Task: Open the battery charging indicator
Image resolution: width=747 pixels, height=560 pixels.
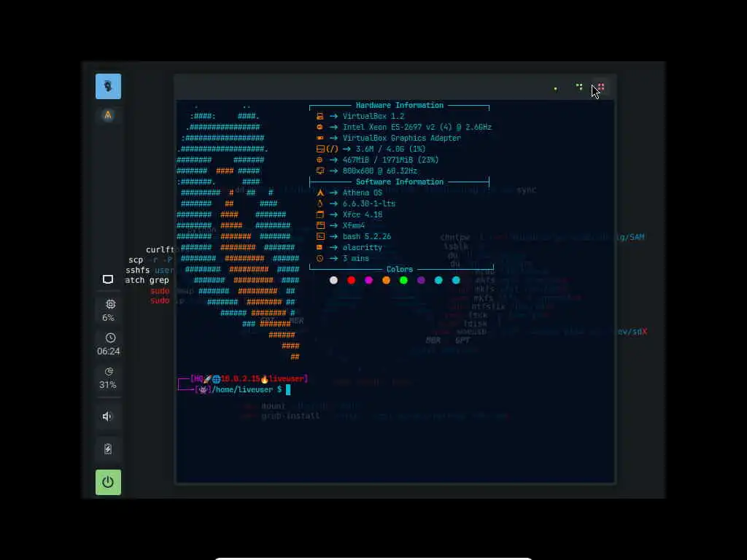Action: [108, 448]
